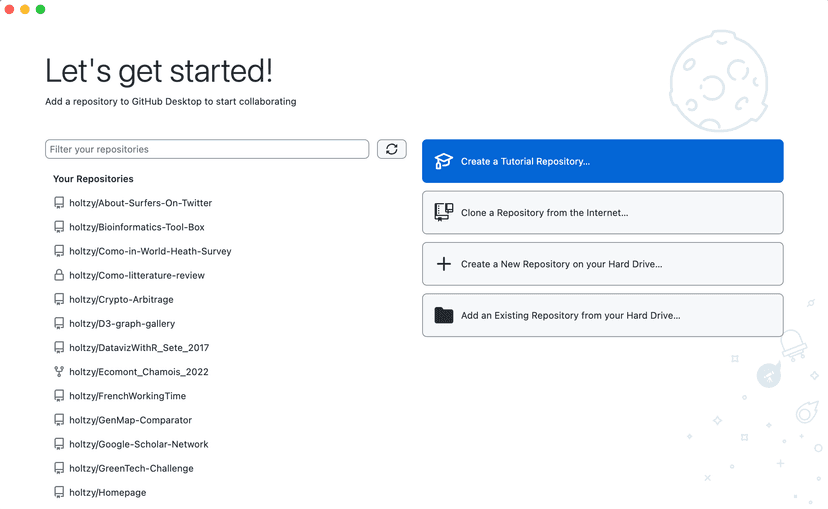Image resolution: width=828 pixels, height=509 pixels.
Task: Click the fork icon beside Ecomont_Chamois_2022
Action: coord(59,372)
